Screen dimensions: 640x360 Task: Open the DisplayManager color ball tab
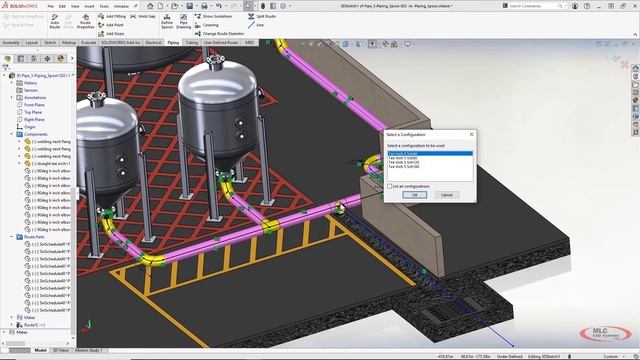pyautogui.click(x=61, y=59)
